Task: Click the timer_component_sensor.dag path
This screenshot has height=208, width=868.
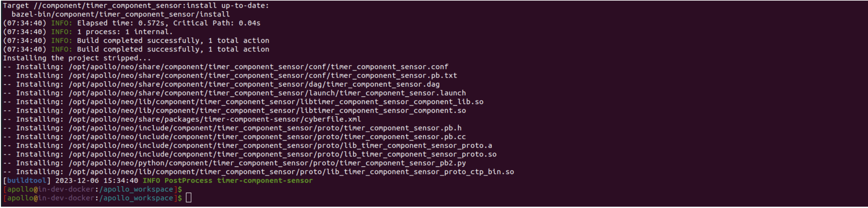Action: pyautogui.click(x=254, y=84)
